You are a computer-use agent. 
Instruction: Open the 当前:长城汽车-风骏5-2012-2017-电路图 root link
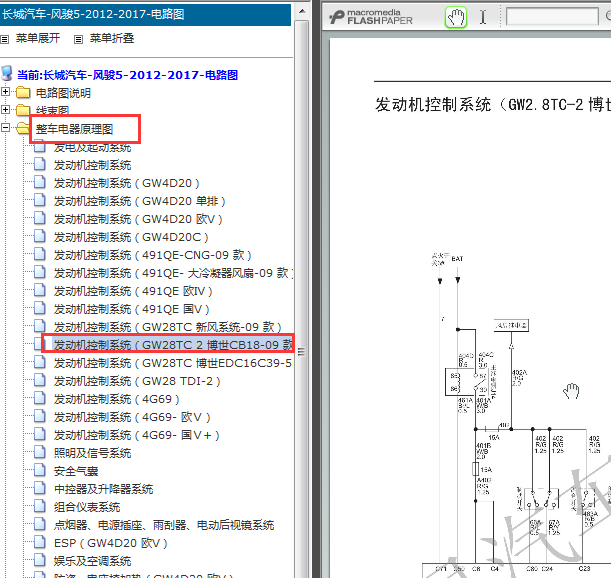click(x=127, y=75)
